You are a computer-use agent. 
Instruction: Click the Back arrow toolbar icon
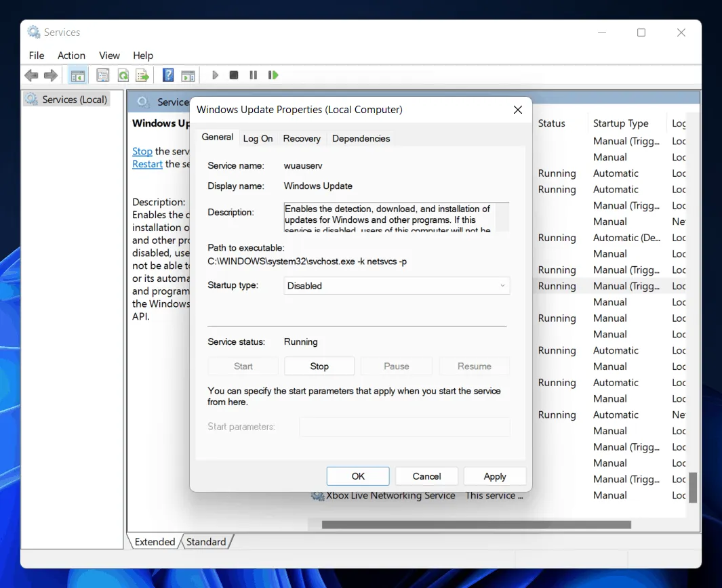pos(31,75)
